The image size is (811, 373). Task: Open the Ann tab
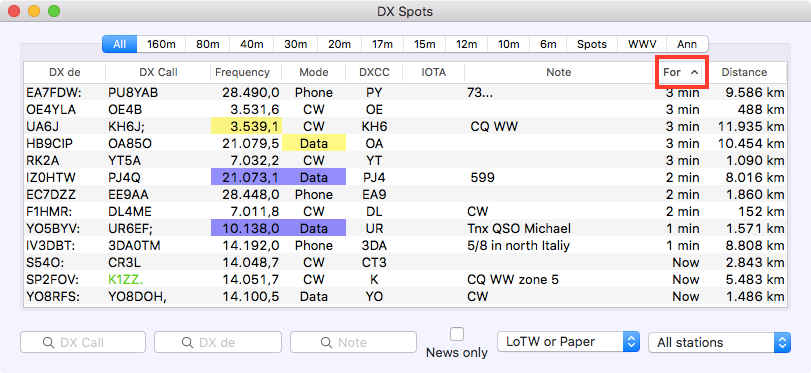click(x=687, y=44)
